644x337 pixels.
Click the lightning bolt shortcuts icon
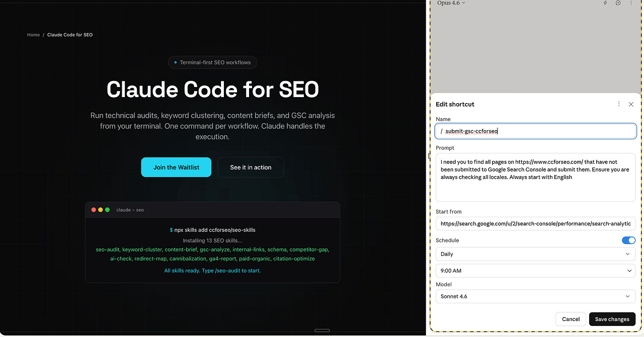[x=605, y=3]
